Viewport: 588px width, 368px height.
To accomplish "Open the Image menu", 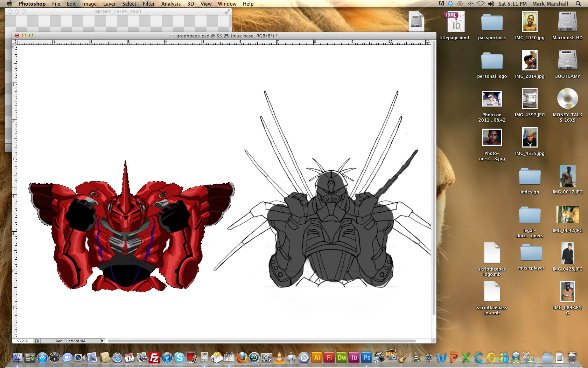I will [x=89, y=4].
